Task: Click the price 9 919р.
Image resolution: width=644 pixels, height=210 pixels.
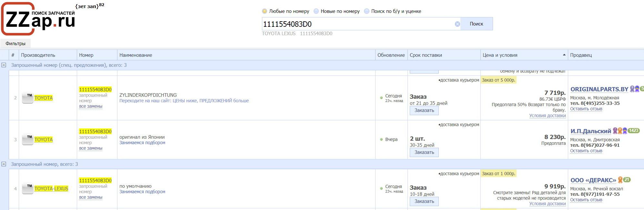Action: pyautogui.click(x=555, y=186)
